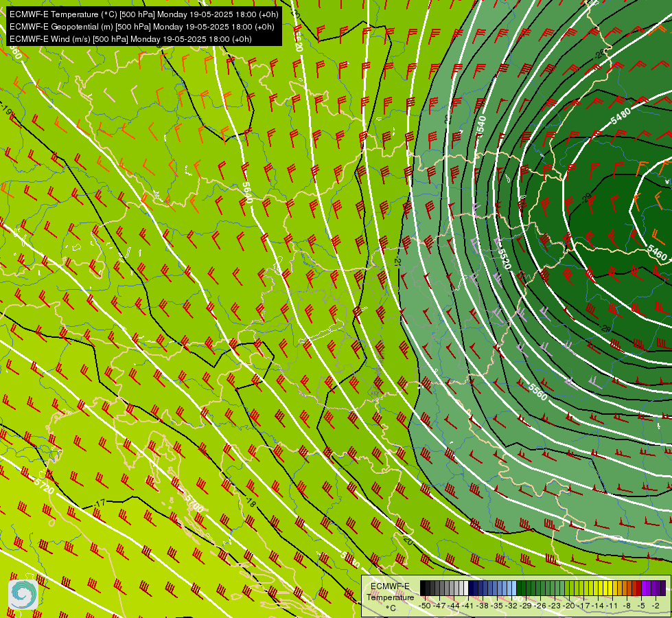Click the -41 value on the legend scale
This screenshot has height=618, width=672.
tap(468, 606)
